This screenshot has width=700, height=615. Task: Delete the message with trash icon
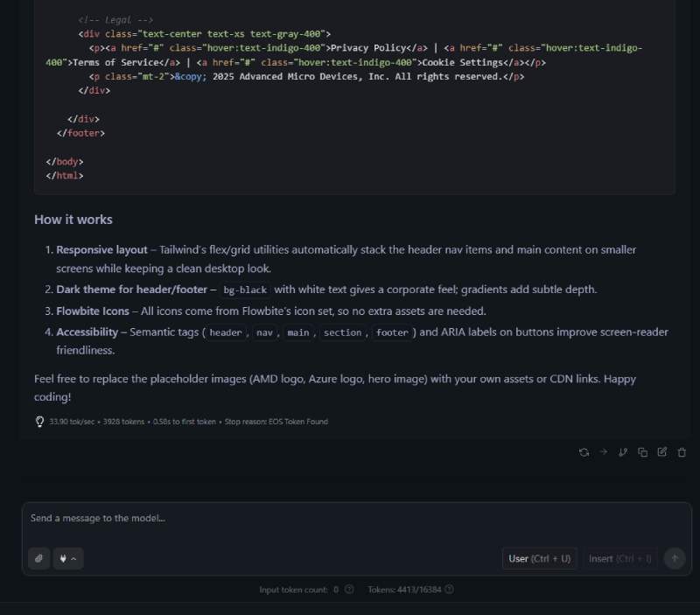click(x=682, y=452)
